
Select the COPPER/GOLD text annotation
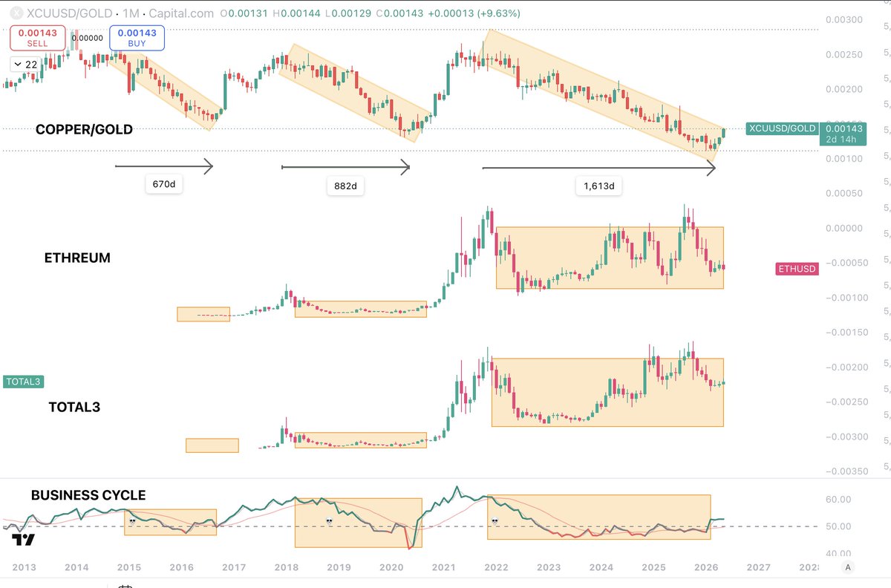(84, 130)
